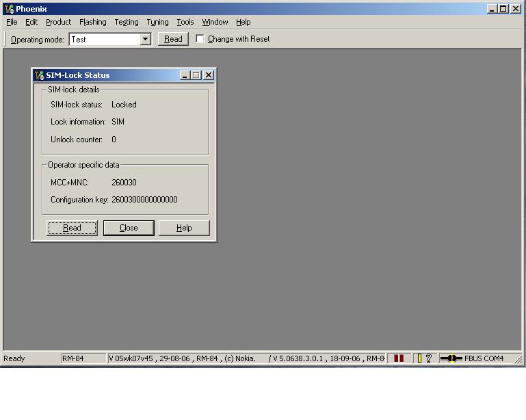526x420 pixels.
Task: Click the FBUS COM4 connection label
Action: tap(484, 358)
